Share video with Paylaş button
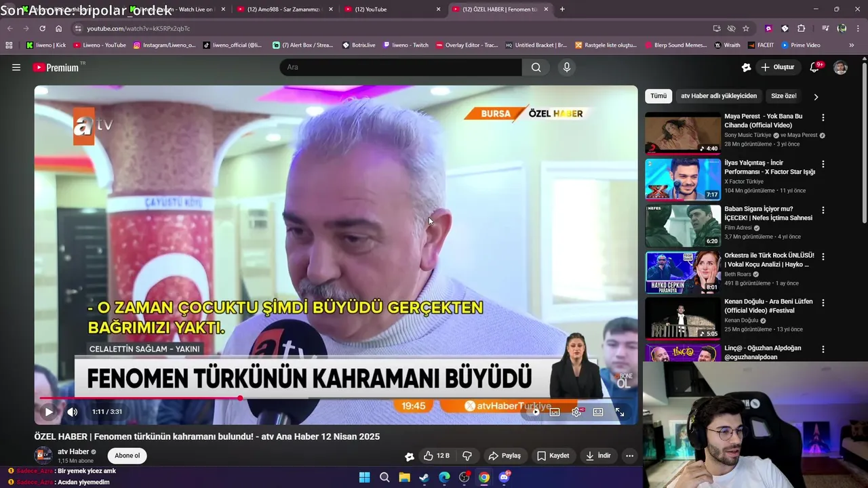 point(505,455)
